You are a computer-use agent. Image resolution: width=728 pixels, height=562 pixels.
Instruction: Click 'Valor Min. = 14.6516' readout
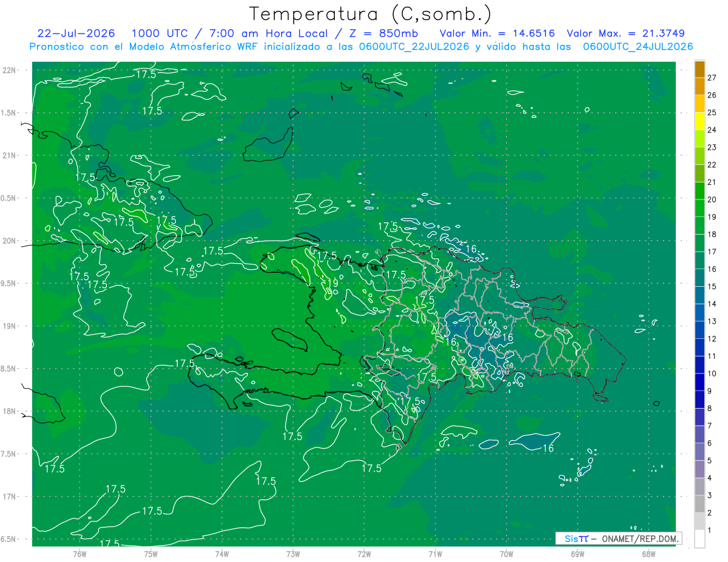coord(497,33)
